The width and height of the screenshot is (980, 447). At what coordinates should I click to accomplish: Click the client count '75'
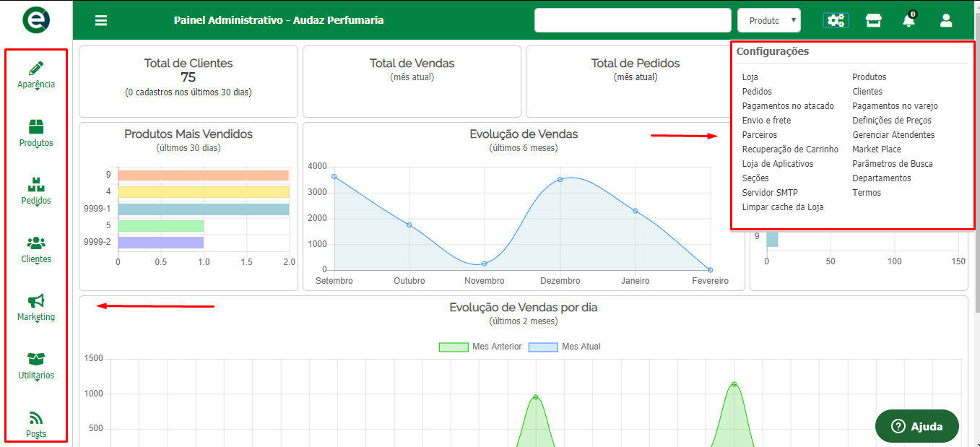188,77
